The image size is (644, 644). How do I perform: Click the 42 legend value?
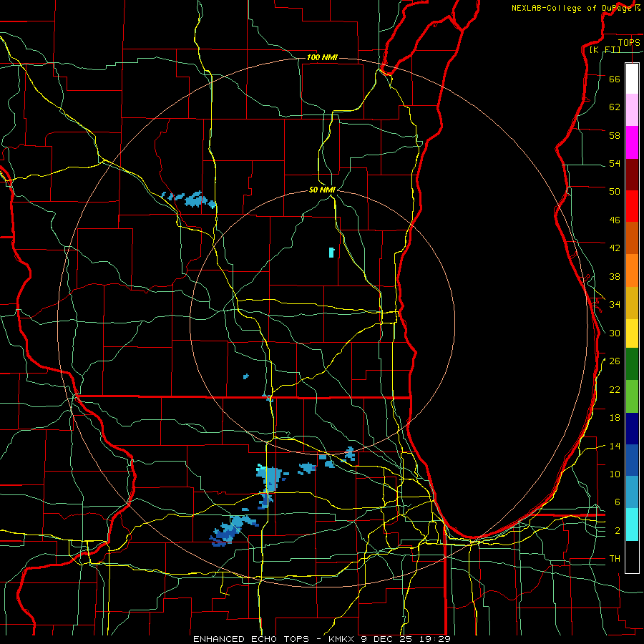click(x=615, y=248)
